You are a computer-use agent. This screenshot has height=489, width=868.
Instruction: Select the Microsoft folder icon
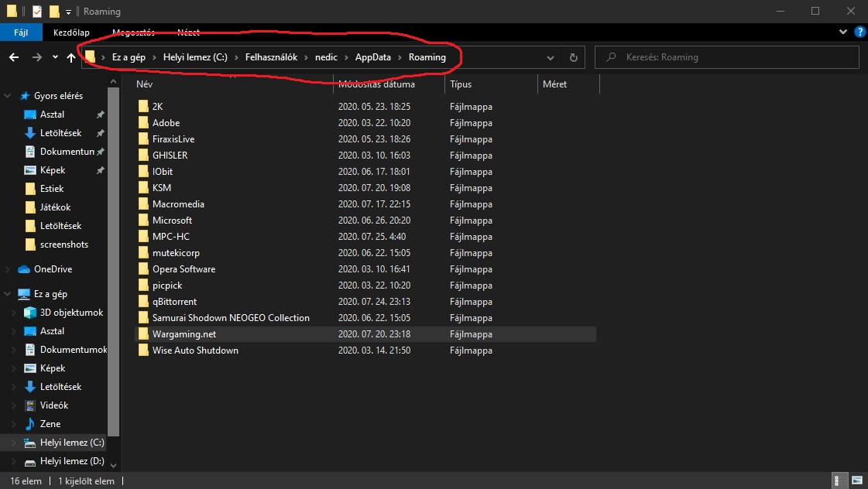click(x=143, y=221)
